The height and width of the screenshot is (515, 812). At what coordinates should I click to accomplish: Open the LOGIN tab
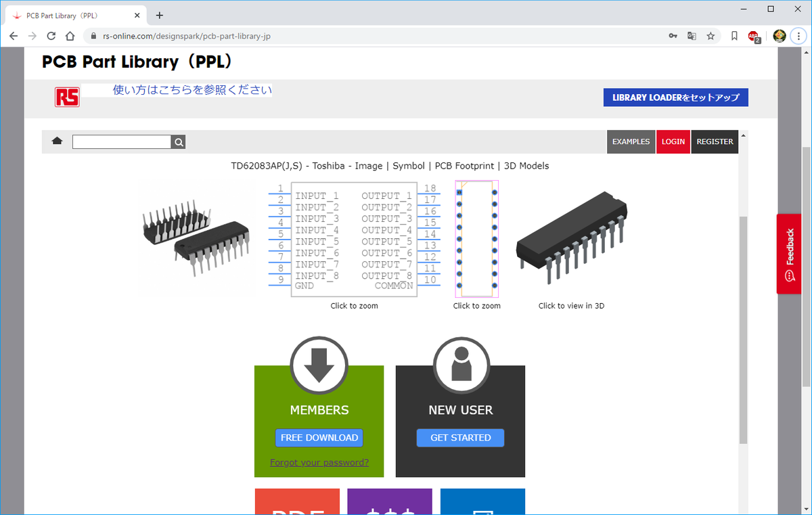click(673, 141)
